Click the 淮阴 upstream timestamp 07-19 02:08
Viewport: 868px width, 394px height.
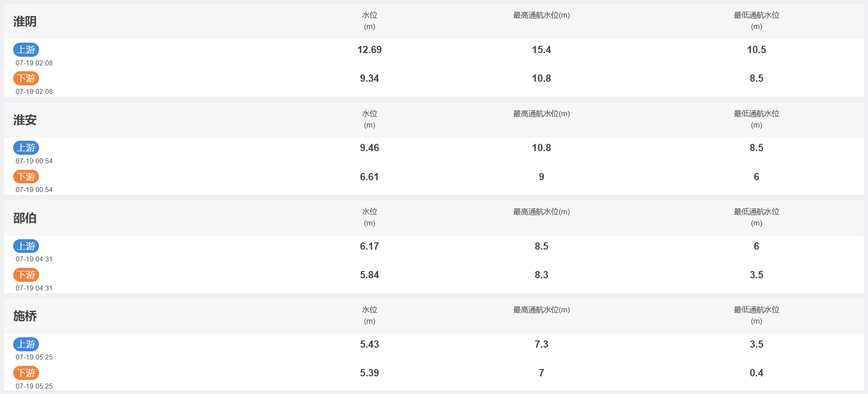pyautogui.click(x=34, y=63)
